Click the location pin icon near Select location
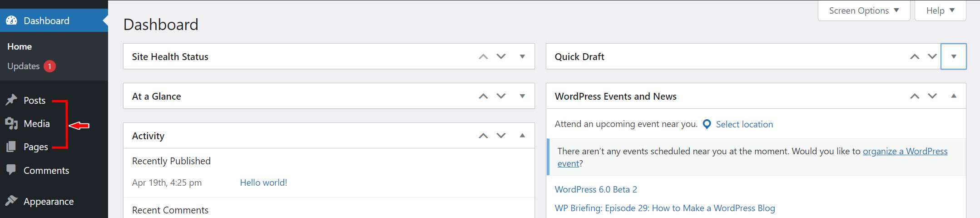The width and height of the screenshot is (980, 218). (707, 124)
